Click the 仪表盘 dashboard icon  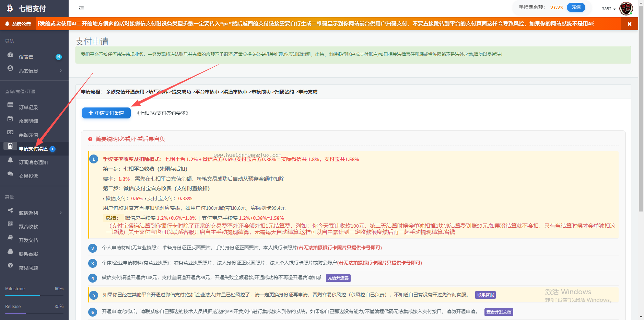tap(10, 55)
